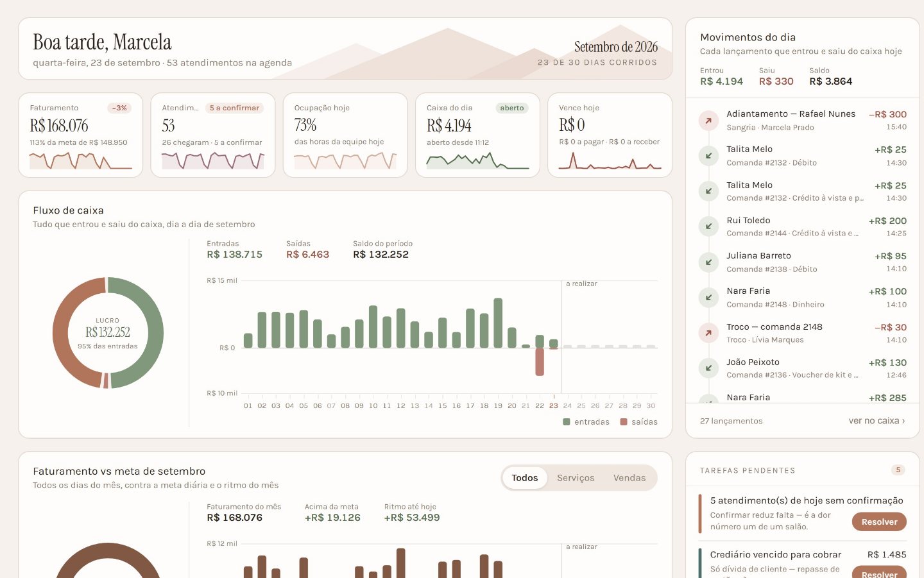Click the Saldo value 'R$ 3.864'
Image resolution: width=924 pixels, height=578 pixels.
point(831,81)
